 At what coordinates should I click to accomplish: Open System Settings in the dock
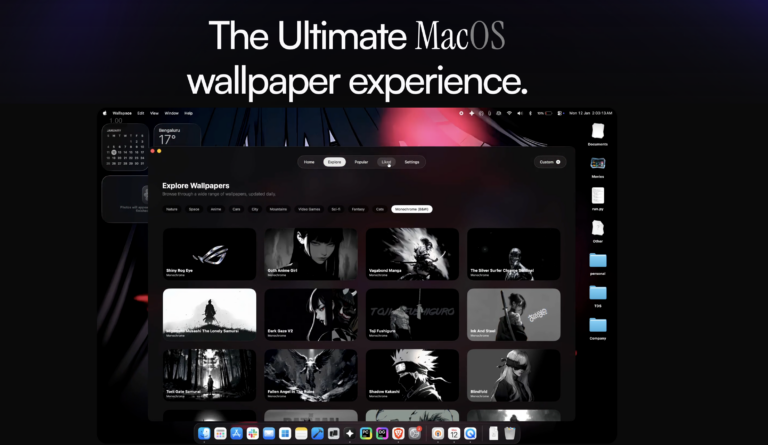415,433
